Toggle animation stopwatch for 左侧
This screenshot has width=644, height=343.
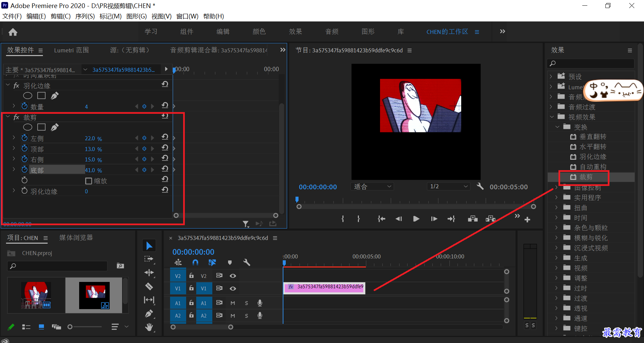(x=24, y=138)
